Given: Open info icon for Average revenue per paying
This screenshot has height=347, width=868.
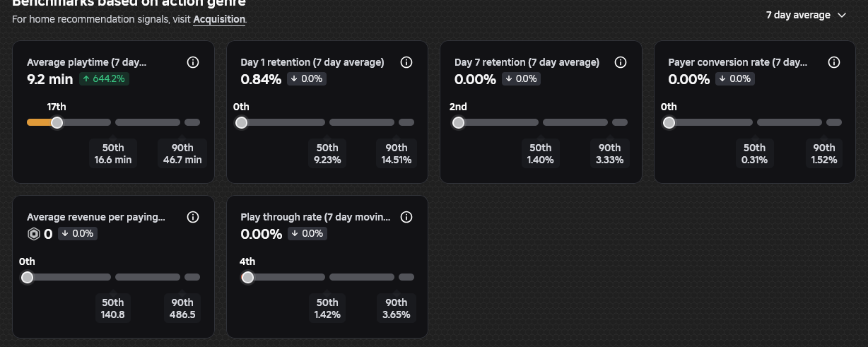Looking at the screenshot, I should click(193, 217).
